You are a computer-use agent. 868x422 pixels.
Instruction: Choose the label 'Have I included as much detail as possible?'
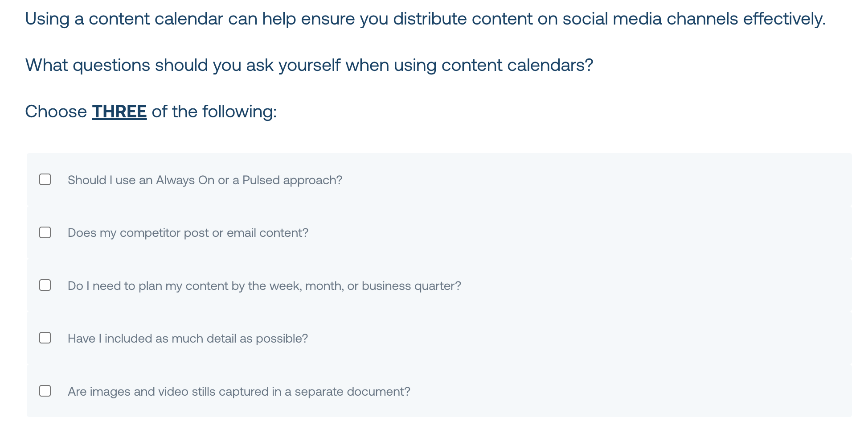(188, 339)
